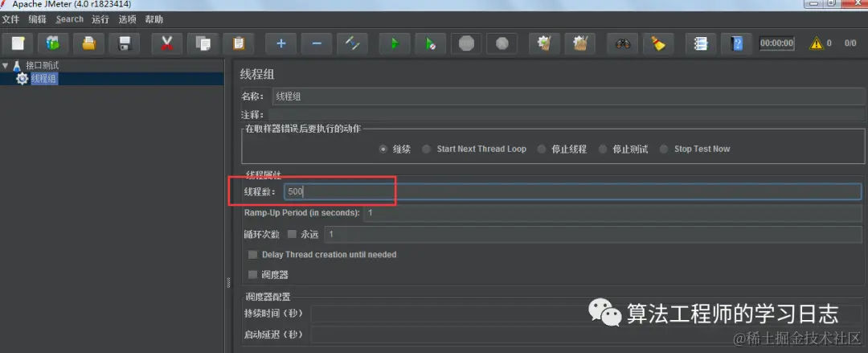Image resolution: width=868 pixels, height=353 pixels.
Task: Click the 接口测试 flask icon
Action: point(17,65)
